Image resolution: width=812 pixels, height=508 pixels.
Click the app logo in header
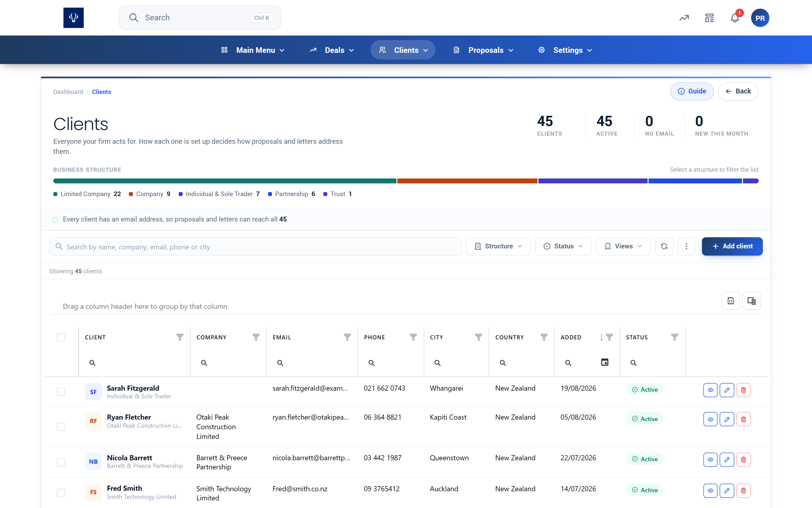click(x=74, y=18)
